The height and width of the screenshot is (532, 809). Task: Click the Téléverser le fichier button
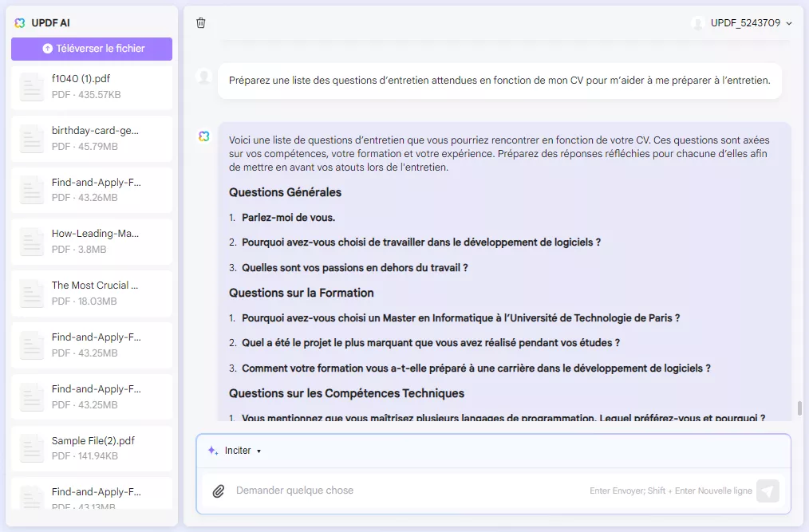[91, 49]
